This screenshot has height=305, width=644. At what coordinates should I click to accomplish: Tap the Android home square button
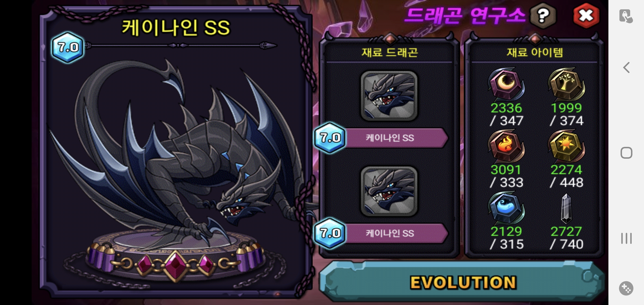(626, 153)
